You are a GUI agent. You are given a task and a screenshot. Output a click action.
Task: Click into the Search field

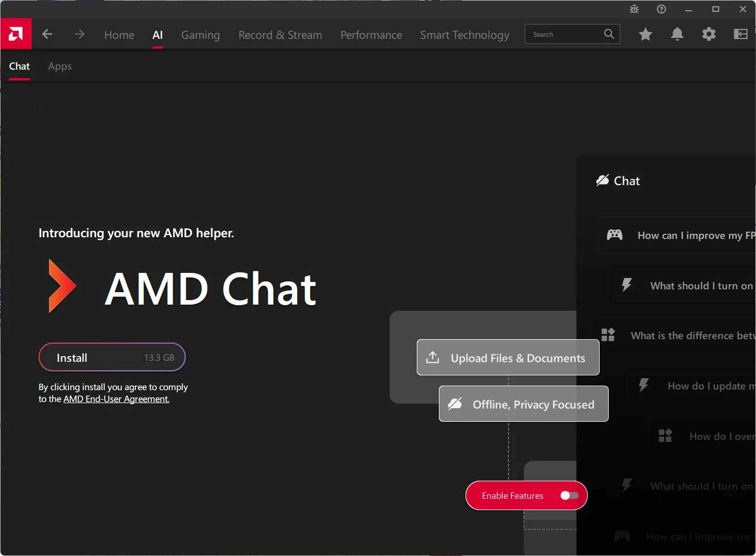563,35
